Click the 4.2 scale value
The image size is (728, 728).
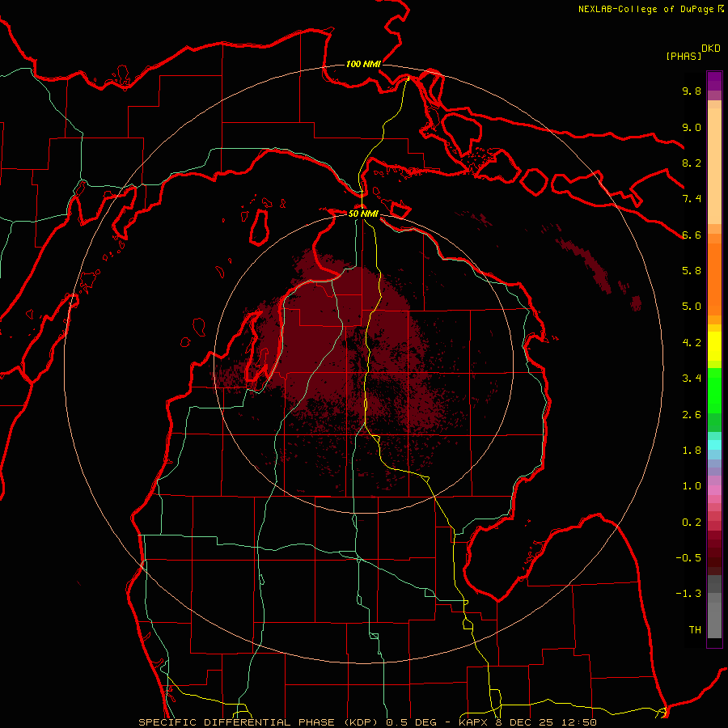tap(692, 343)
